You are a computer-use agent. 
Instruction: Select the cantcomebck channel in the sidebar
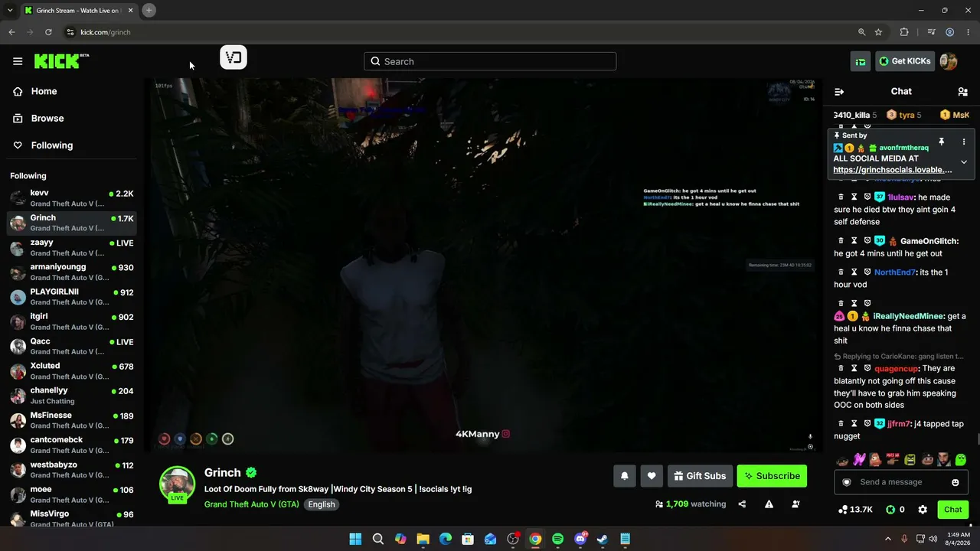(73, 445)
